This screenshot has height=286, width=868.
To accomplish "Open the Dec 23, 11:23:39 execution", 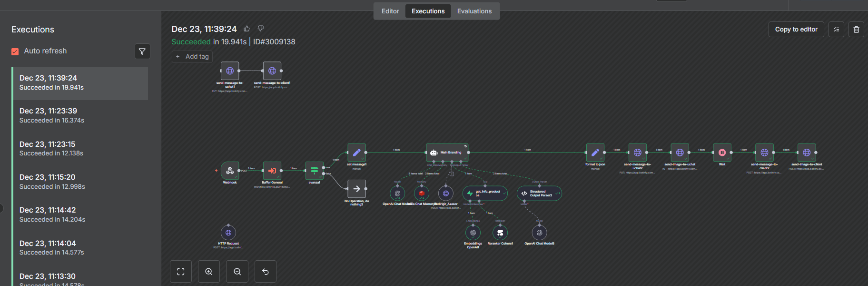I will 80,116.
